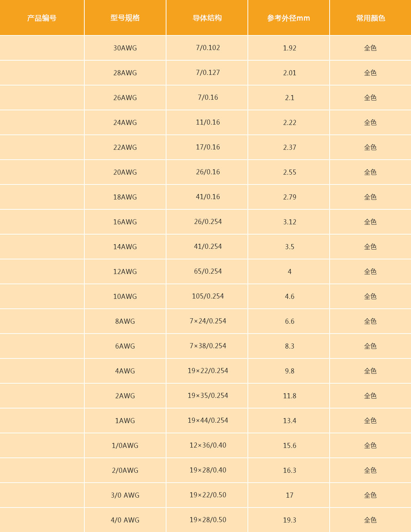Select the 8AWG model cell
The height and width of the screenshot is (532, 411).
click(x=125, y=321)
